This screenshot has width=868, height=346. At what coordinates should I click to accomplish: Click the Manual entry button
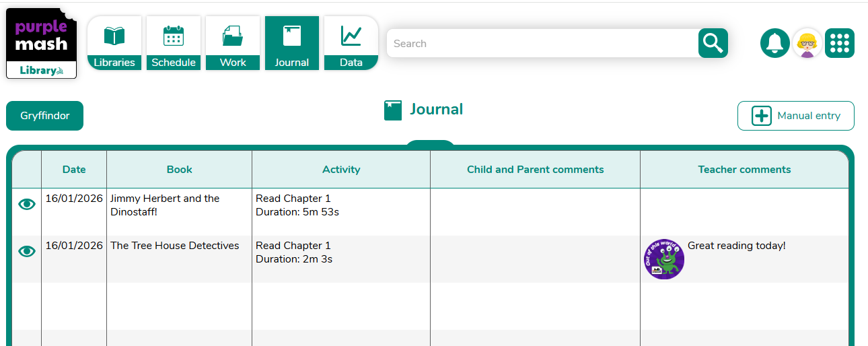pyautogui.click(x=796, y=116)
